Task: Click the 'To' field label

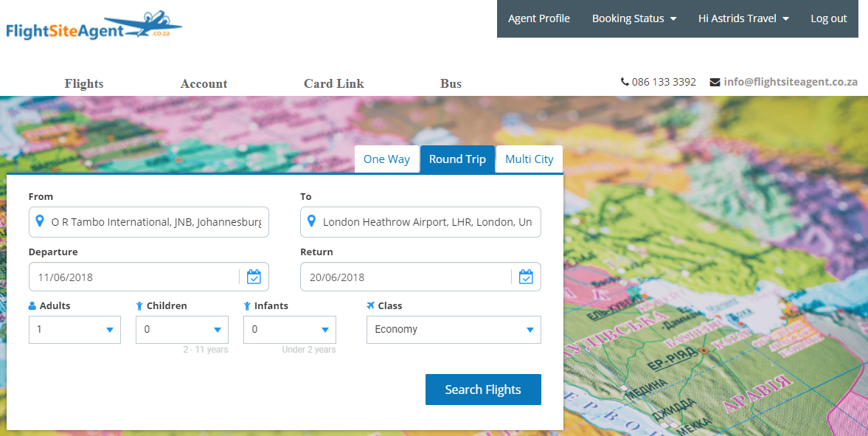Action: click(305, 197)
